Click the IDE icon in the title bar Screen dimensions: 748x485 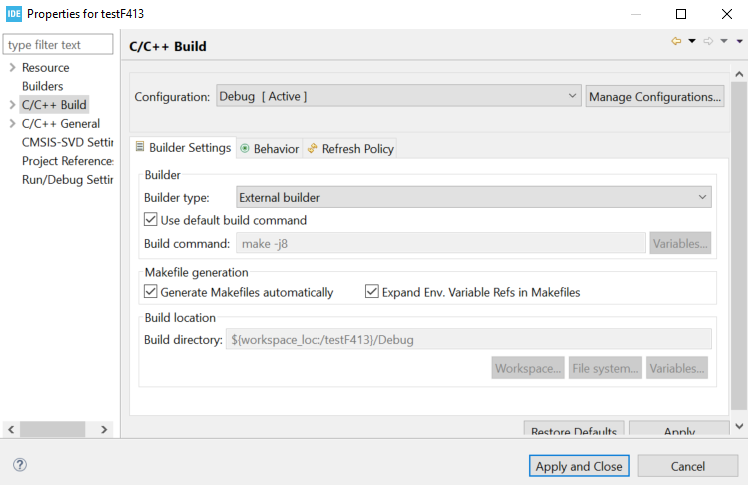14,14
